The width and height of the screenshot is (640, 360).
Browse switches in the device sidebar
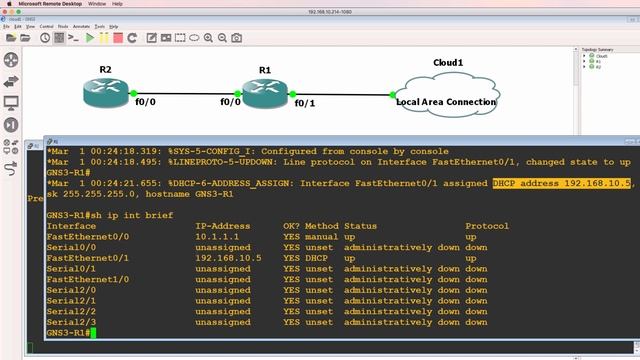tap(11, 82)
